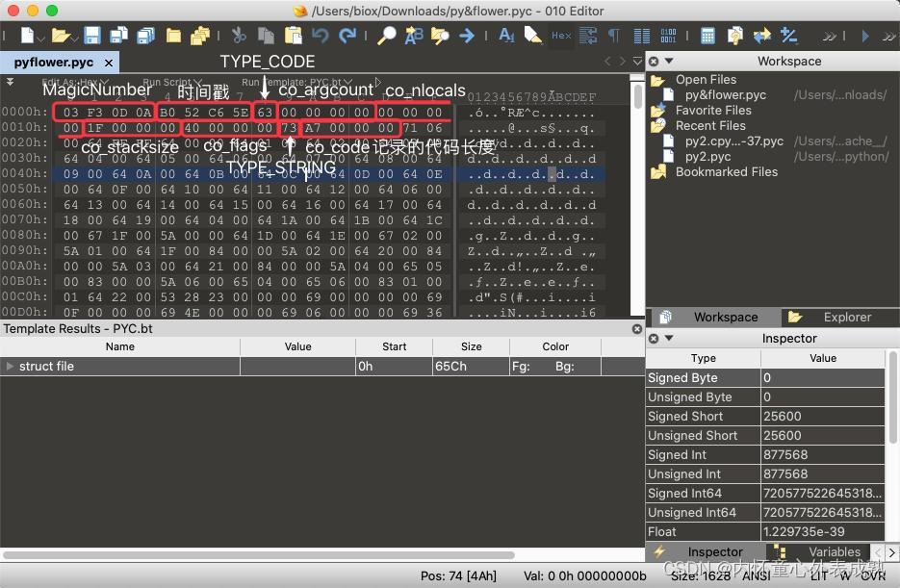Close the Inspector panel

[x=654, y=339]
